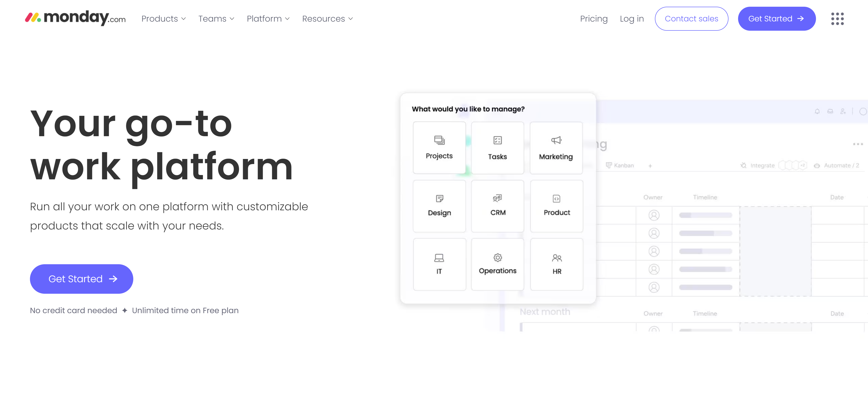Image resolution: width=868 pixels, height=393 pixels.
Task: Expand the Products dropdown menu
Action: coord(163,19)
